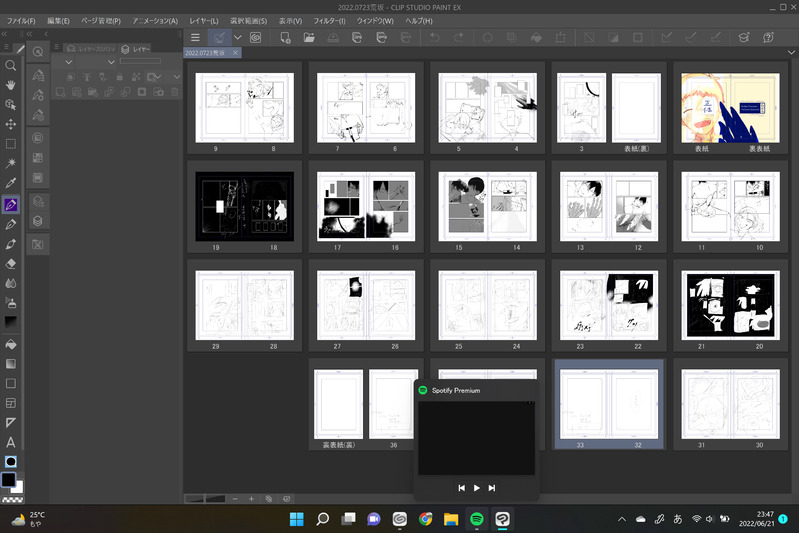Open the フィルター(I) menu
The image size is (799, 533).
[x=327, y=20]
